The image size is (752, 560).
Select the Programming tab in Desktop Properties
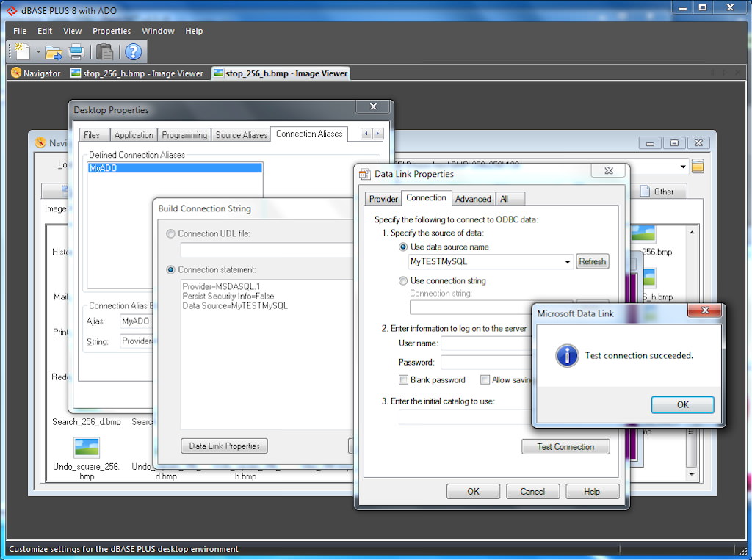tap(184, 135)
